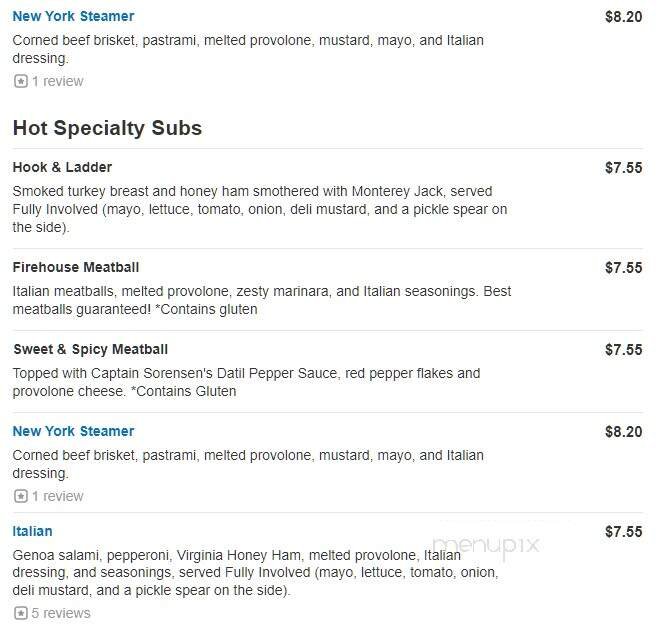Image resolution: width=665 pixels, height=628 pixels.
Task: Click the star icon beside Italian's 5 reviews
Action: click(x=20, y=613)
